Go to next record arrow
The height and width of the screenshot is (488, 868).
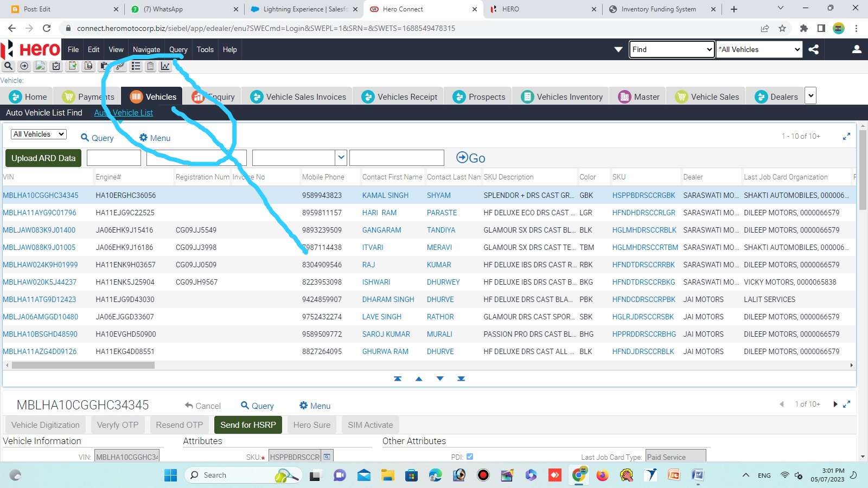point(440,378)
